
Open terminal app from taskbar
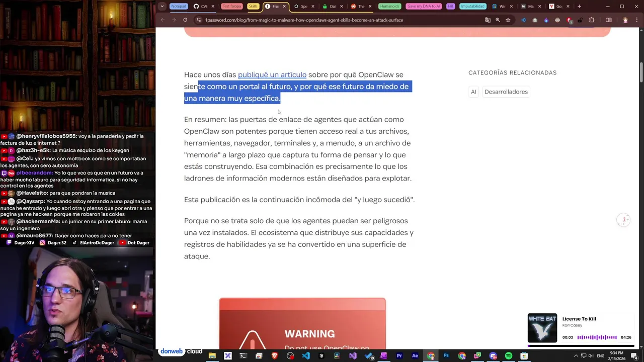tap(244, 356)
